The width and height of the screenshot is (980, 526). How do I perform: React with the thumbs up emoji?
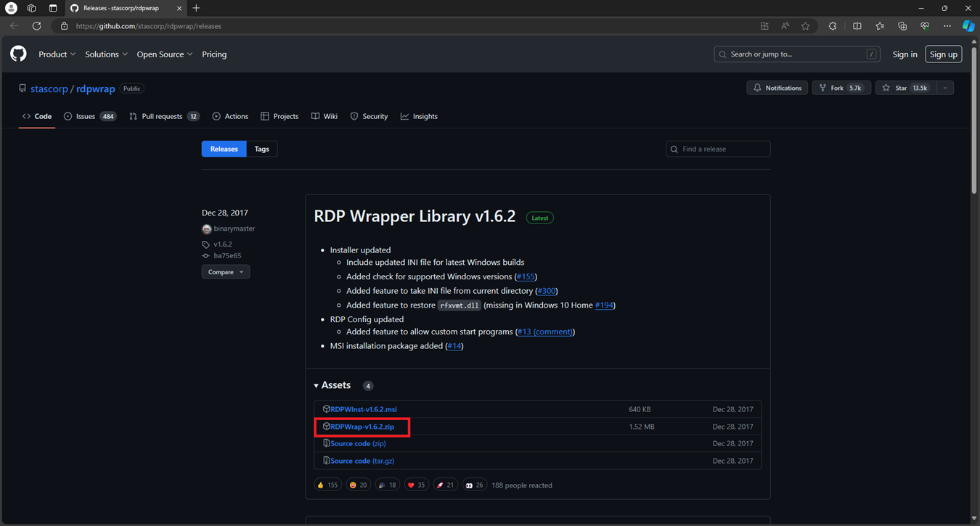327,484
